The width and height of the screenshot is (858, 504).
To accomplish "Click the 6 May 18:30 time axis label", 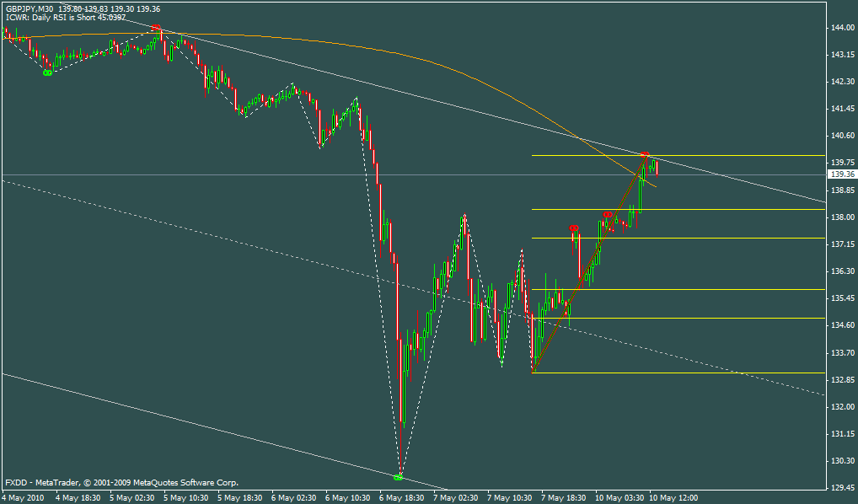I will tap(403, 497).
